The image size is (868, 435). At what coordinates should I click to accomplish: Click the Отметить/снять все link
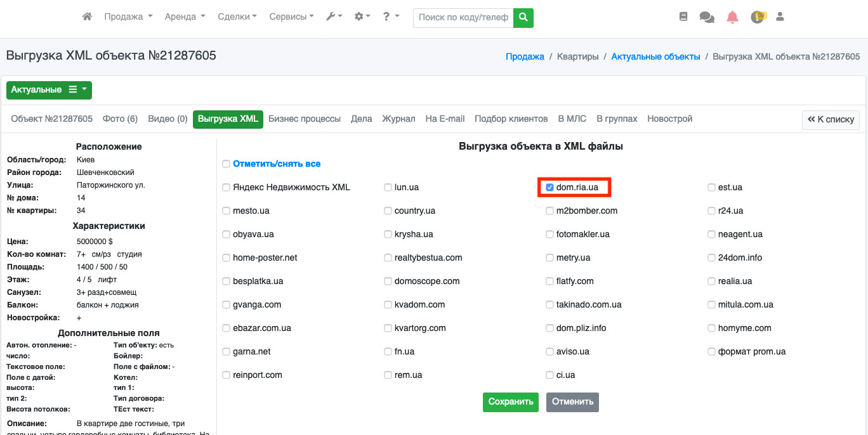(276, 164)
